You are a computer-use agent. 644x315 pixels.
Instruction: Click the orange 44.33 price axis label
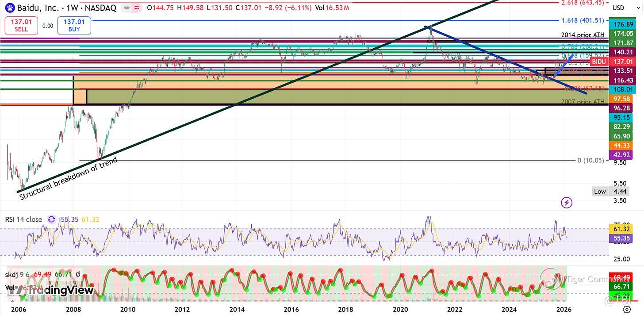tap(622, 146)
